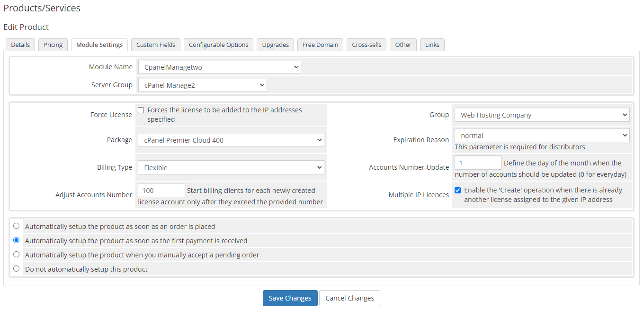Open the Package dropdown list
The height and width of the screenshot is (310, 644).
231,140
